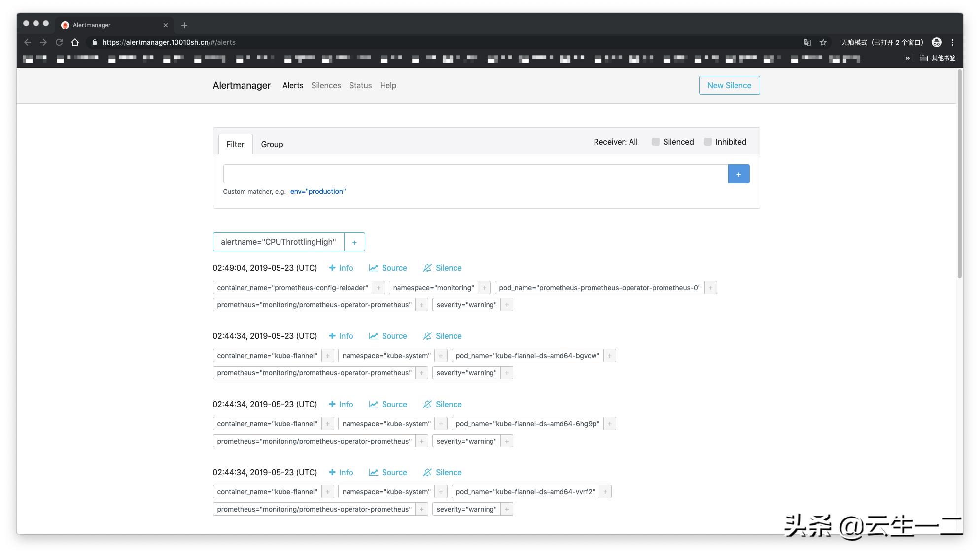The image size is (980, 555).
Task: Expand Info for the last kube-flannel alert
Action: tap(341, 472)
